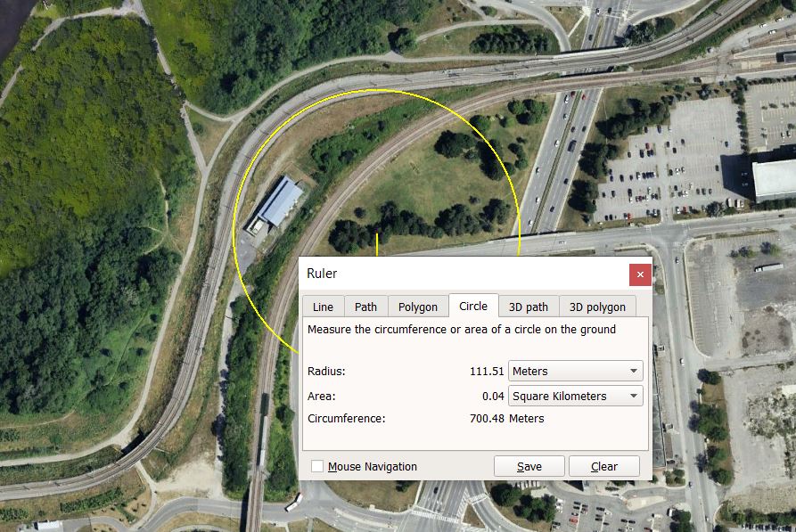Select the Polygon tab
796x532 pixels.
417,307
